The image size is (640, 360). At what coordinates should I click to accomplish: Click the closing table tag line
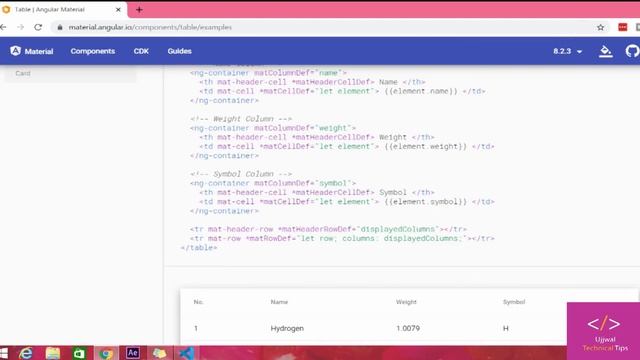point(199,248)
